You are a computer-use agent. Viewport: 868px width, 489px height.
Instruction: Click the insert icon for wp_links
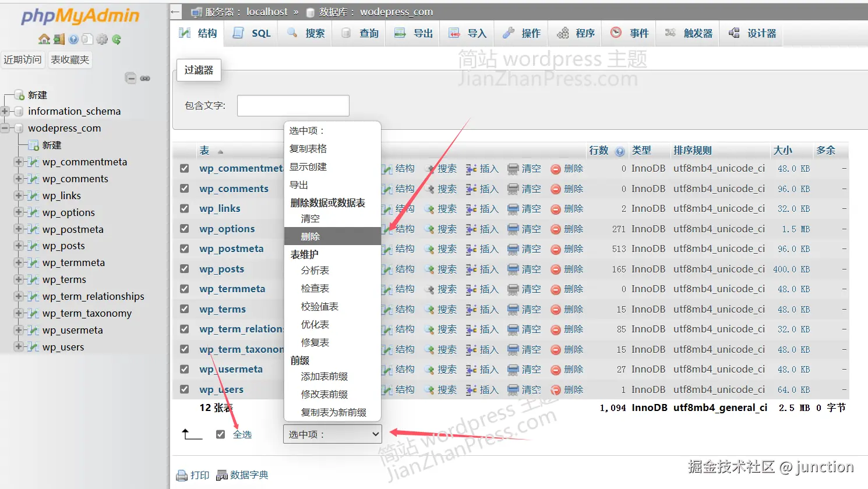(x=471, y=209)
